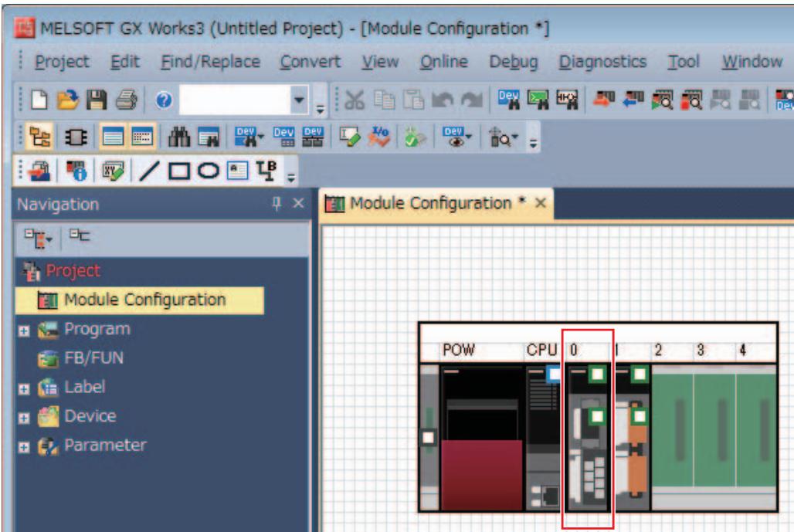Click the Write to PLC orange arrow icon
The image size is (794, 532).
[x=603, y=99]
